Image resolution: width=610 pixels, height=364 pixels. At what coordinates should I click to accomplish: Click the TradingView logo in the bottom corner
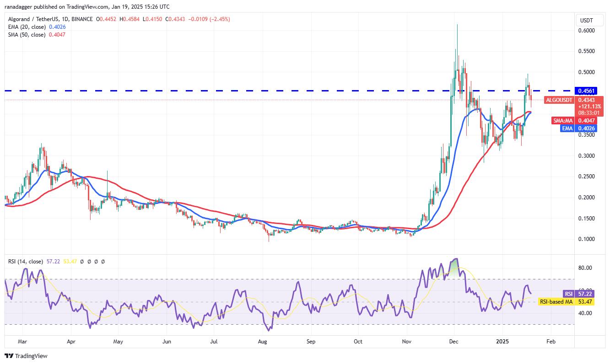click(26, 356)
